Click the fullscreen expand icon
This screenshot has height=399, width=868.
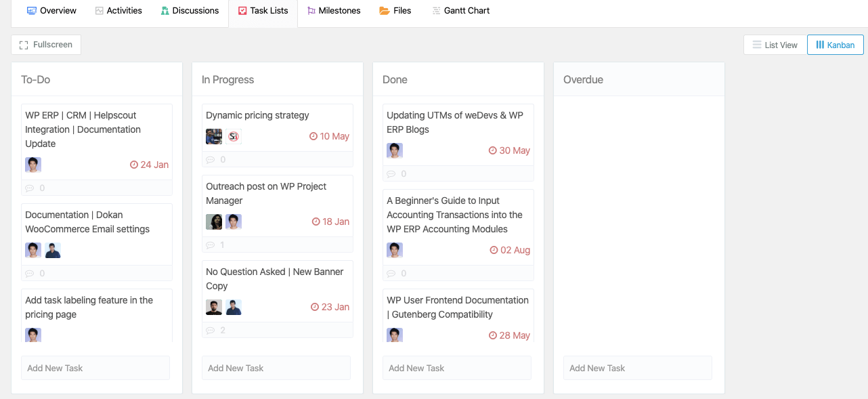coord(24,44)
